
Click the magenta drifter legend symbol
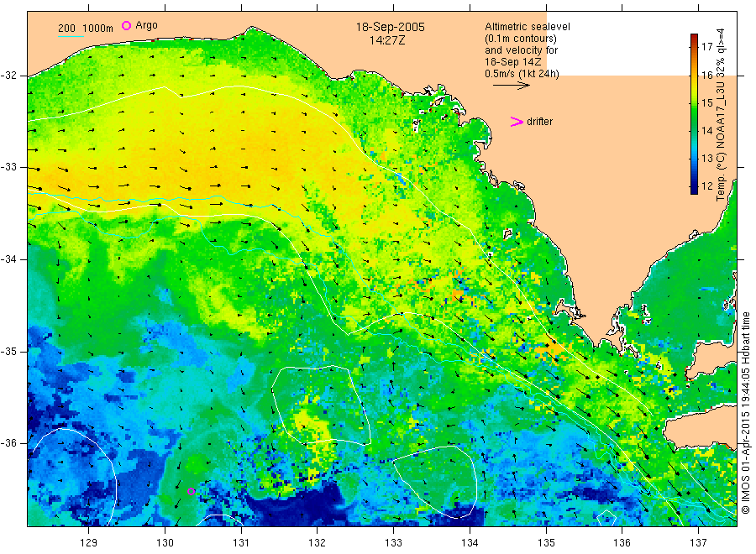pyautogui.click(x=517, y=122)
